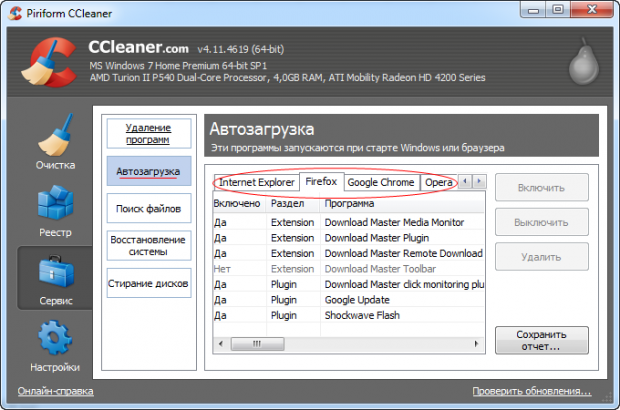Open the Реестр (Registry) section

(55, 211)
